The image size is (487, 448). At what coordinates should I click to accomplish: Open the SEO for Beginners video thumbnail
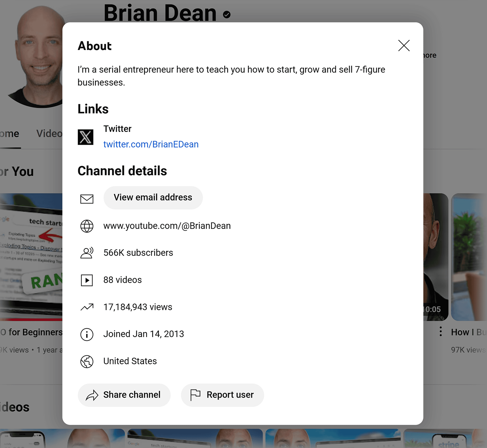pos(31,257)
